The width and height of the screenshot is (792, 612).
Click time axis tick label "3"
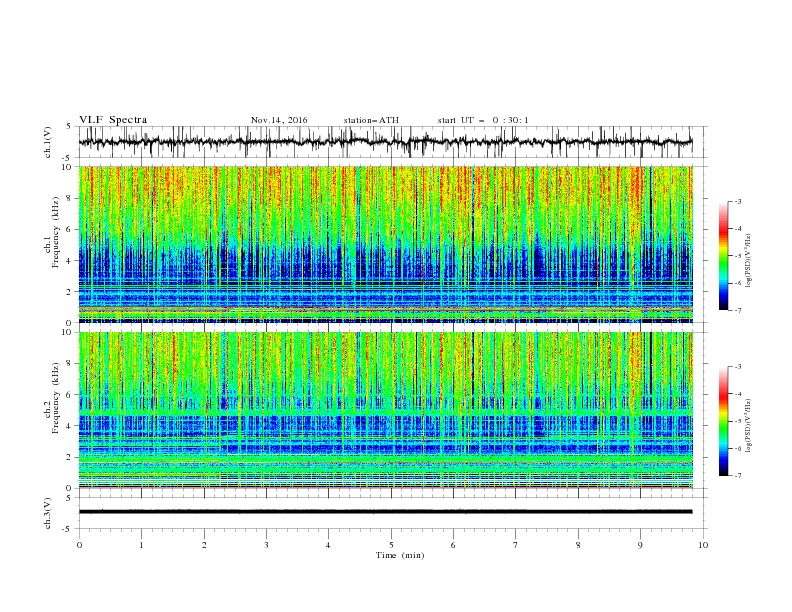point(266,545)
